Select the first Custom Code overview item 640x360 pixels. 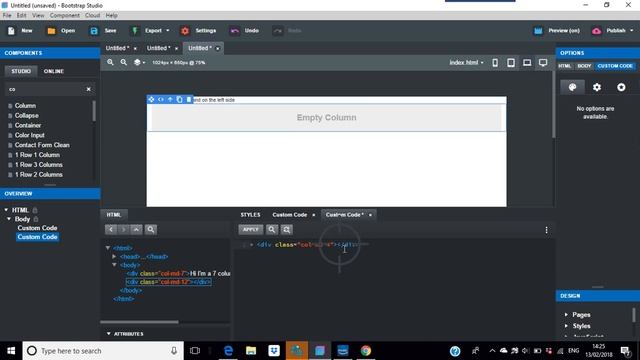coord(37,228)
